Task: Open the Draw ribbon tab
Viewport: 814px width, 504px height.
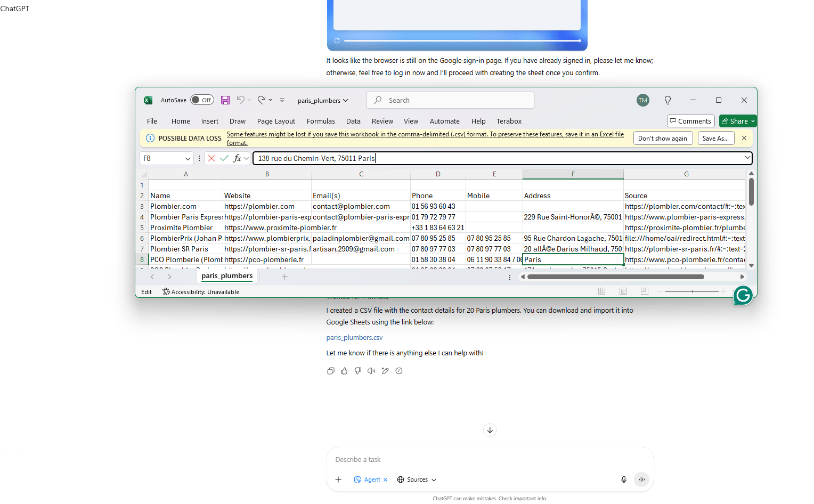Action: pos(238,121)
